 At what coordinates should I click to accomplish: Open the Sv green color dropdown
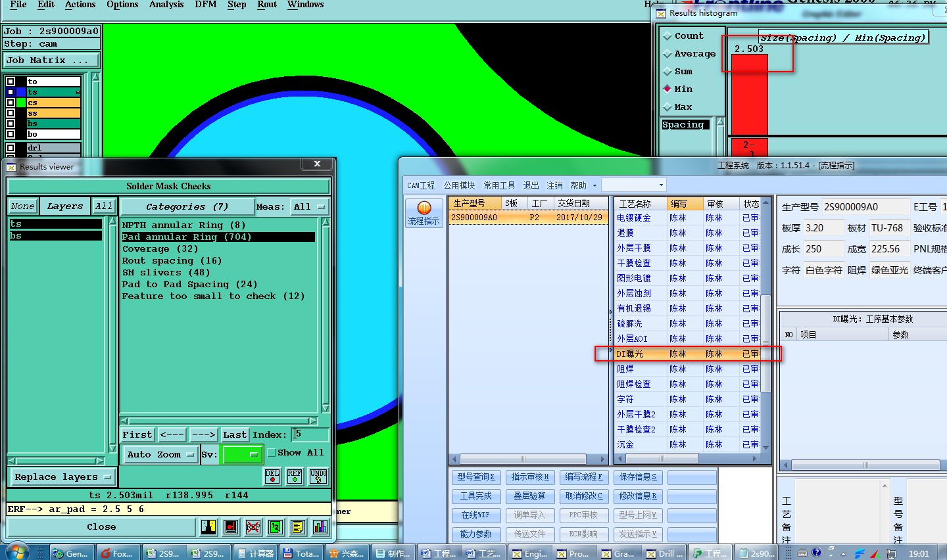coord(242,454)
